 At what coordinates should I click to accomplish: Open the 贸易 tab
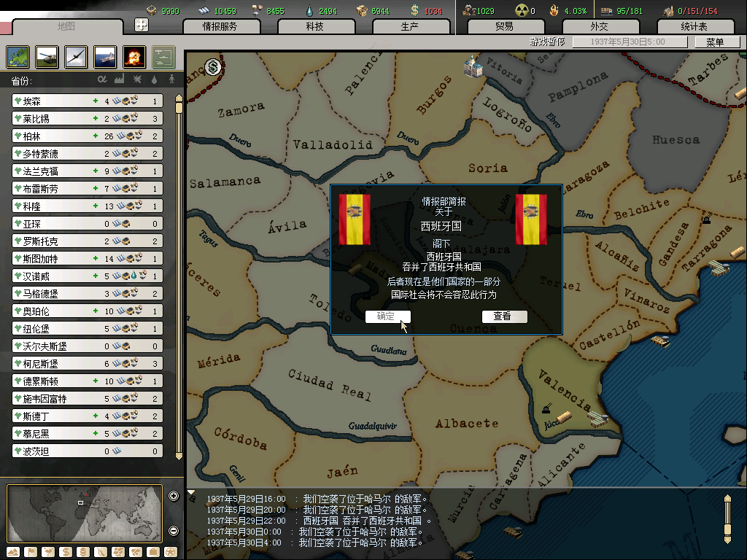click(505, 27)
